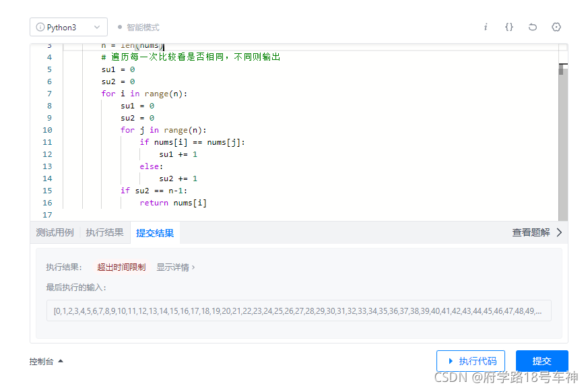Click the last executed input box
588x390 pixels.
click(x=299, y=311)
